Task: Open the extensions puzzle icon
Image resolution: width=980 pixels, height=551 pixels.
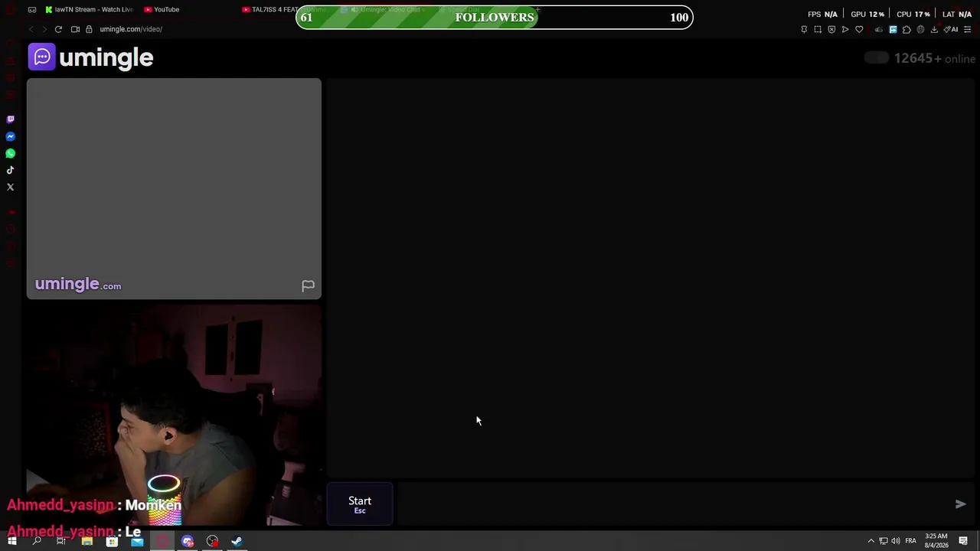Action: point(906,29)
